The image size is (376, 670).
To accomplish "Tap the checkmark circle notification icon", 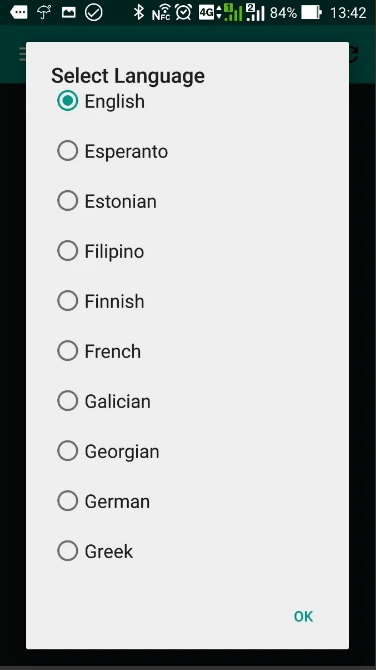I will coord(94,12).
